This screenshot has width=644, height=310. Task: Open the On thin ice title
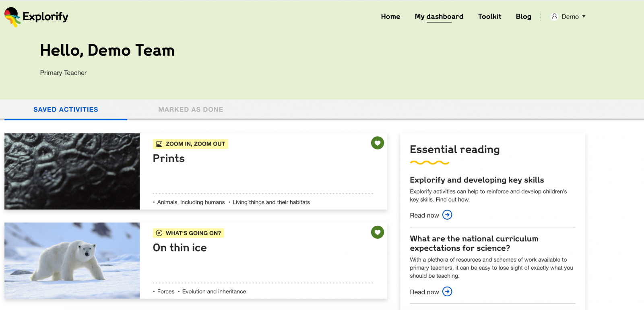click(x=180, y=248)
